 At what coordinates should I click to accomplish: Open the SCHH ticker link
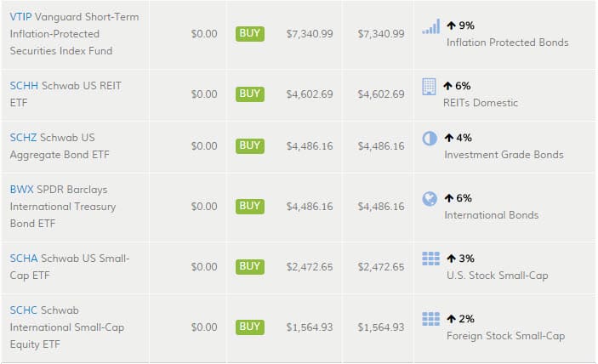(x=24, y=86)
